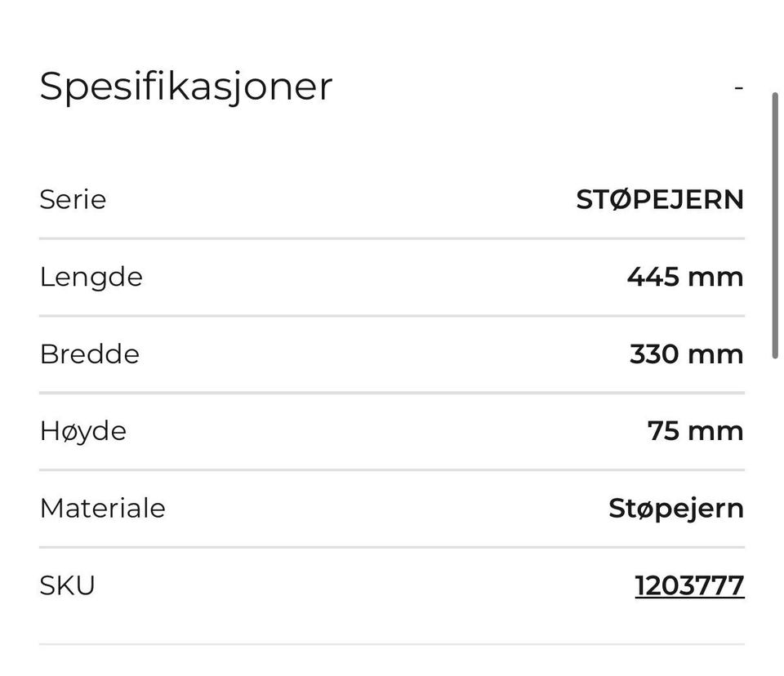Collapse the Spesifikasjoner section with minus icon
This screenshot has height=676, width=784.
(738, 87)
